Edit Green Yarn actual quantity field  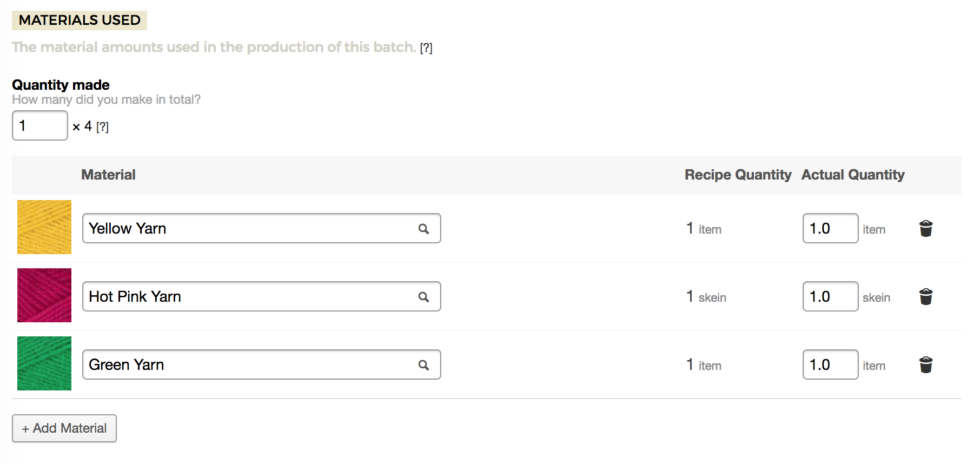831,364
